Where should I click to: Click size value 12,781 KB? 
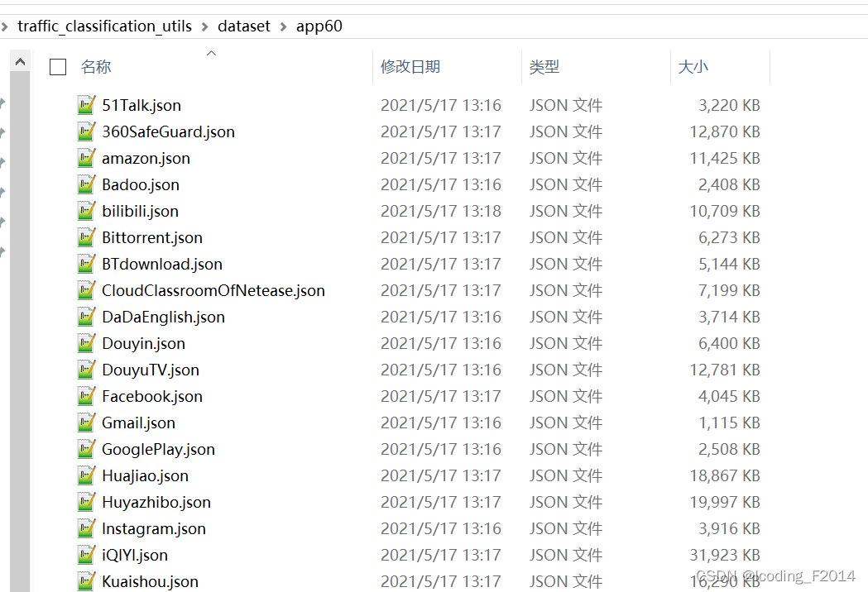point(725,370)
